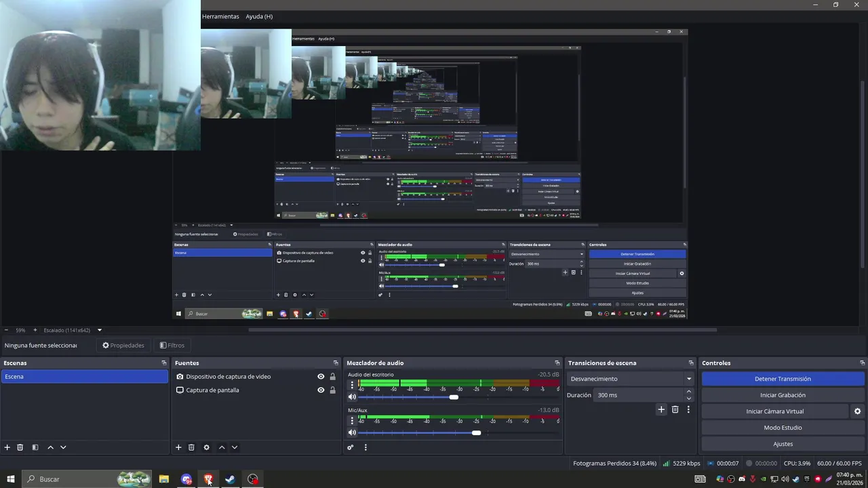The width and height of the screenshot is (868, 488).
Task: Delete selected scene with trash icon
Action: 20,447
